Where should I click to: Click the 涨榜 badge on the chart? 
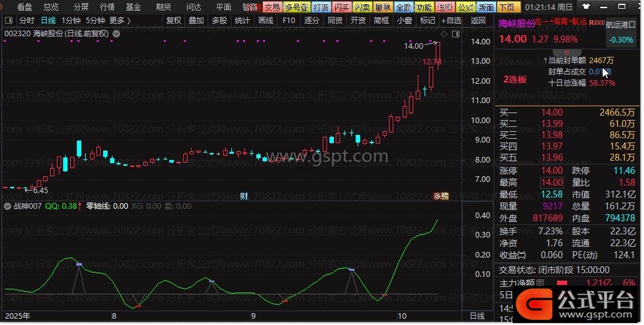click(441, 196)
